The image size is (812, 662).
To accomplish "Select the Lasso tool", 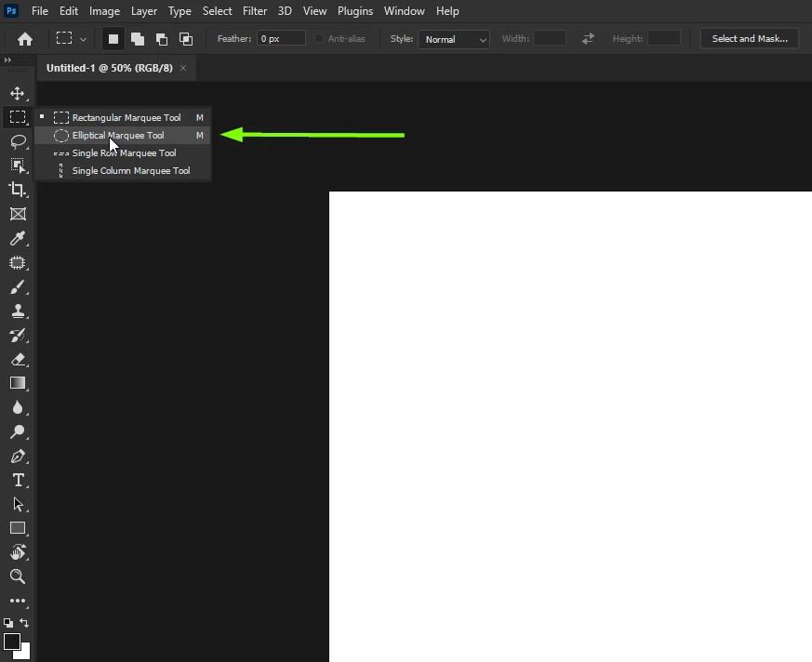I will [x=18, y=141].
